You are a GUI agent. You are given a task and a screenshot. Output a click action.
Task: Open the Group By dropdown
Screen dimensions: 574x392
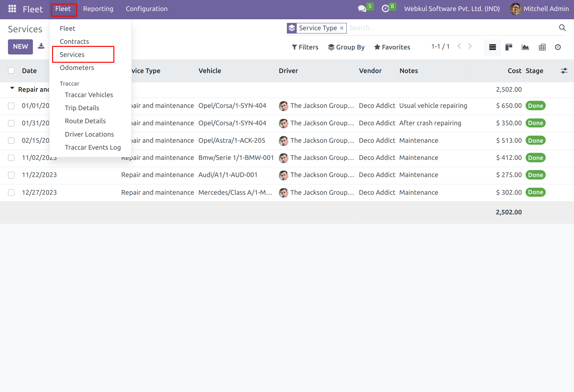[x=346, y=47]
